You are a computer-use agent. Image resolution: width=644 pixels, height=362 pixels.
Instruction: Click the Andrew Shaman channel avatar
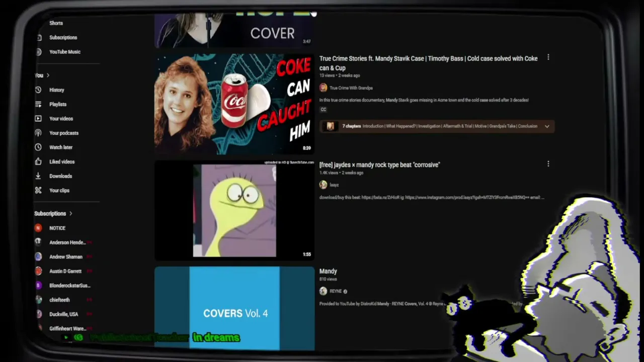[38, 256]
